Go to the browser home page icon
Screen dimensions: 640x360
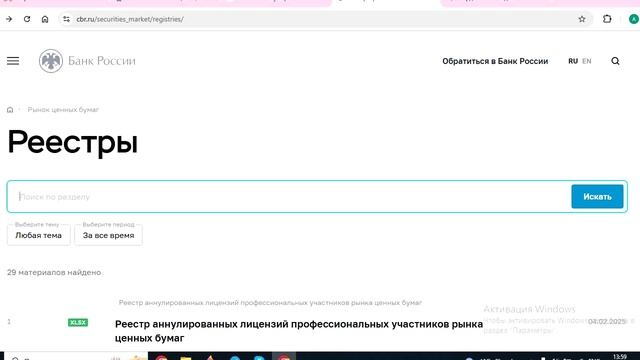[x=45, y=19]
